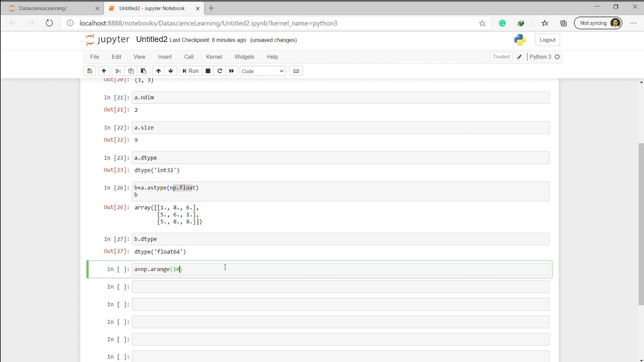The image size is (644, 362).
Task: Click the dtype('float64') output
Action: (160, 251)
